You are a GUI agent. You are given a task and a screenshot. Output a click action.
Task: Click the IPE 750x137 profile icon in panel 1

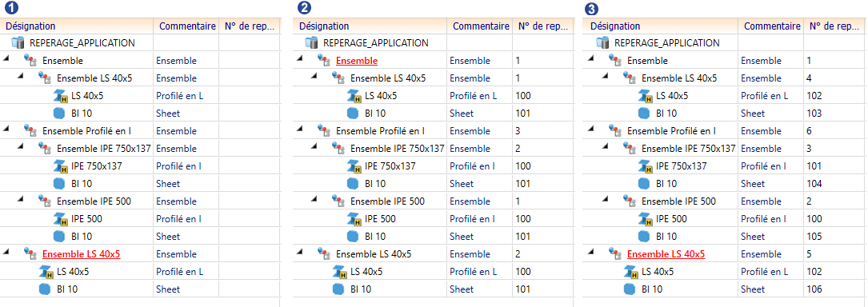(60, 166)
